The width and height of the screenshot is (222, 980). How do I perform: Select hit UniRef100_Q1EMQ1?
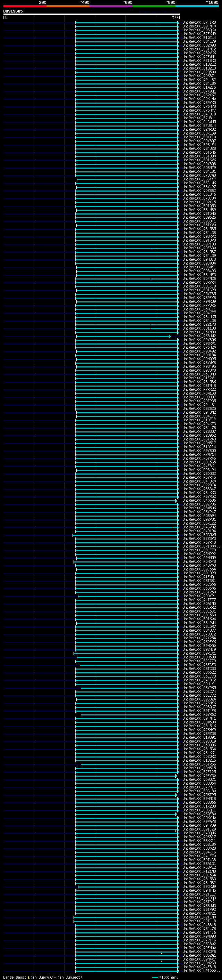199,577
